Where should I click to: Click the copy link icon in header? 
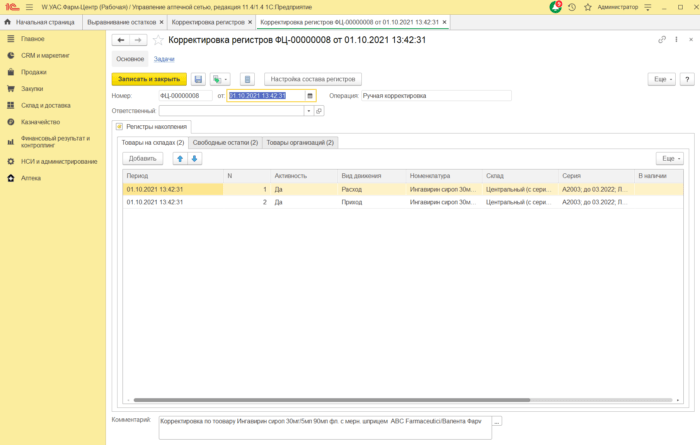662,40
